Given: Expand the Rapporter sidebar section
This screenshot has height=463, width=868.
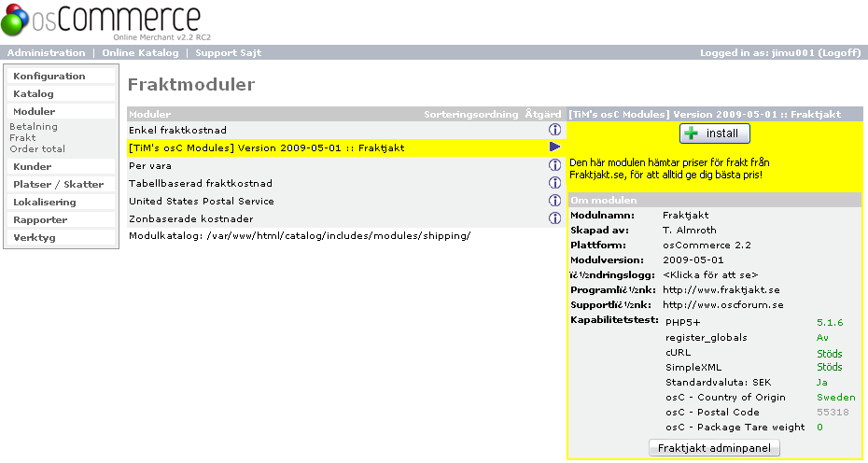Looking at the screenshot, I should pos(61,219).
